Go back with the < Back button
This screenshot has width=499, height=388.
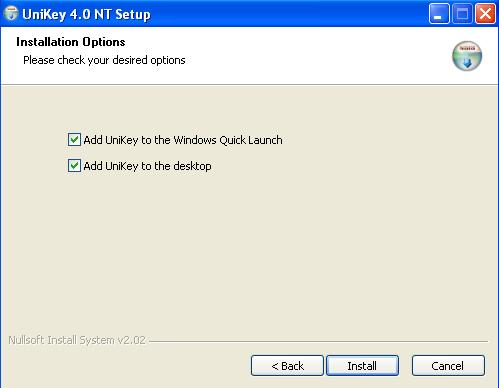tap(287, 366)
